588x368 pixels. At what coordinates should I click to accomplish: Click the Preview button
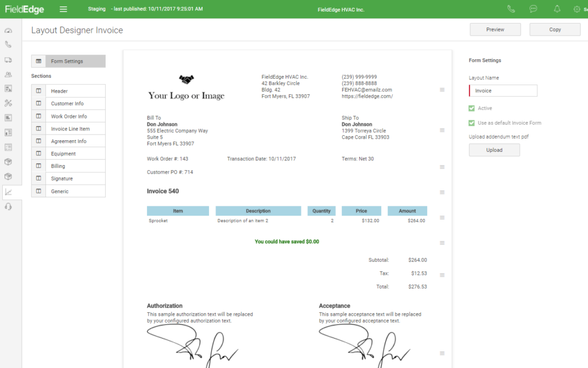tap(495, 29)
